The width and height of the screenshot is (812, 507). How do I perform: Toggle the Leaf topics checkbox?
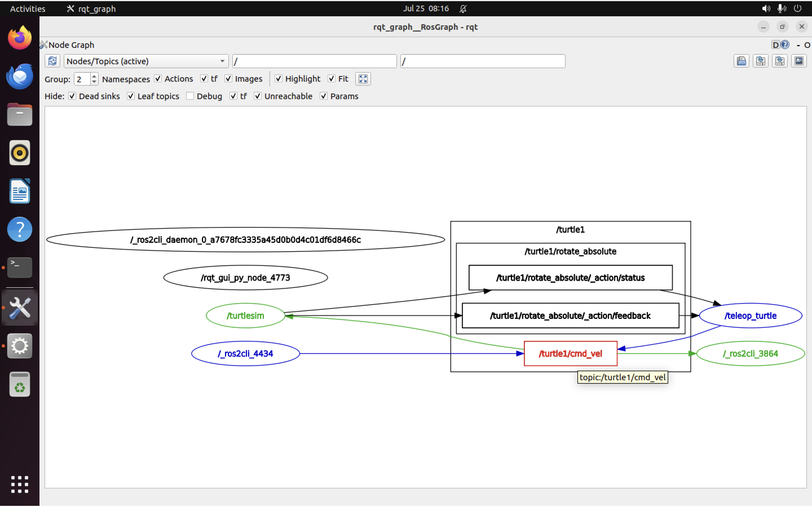point(131,96)
